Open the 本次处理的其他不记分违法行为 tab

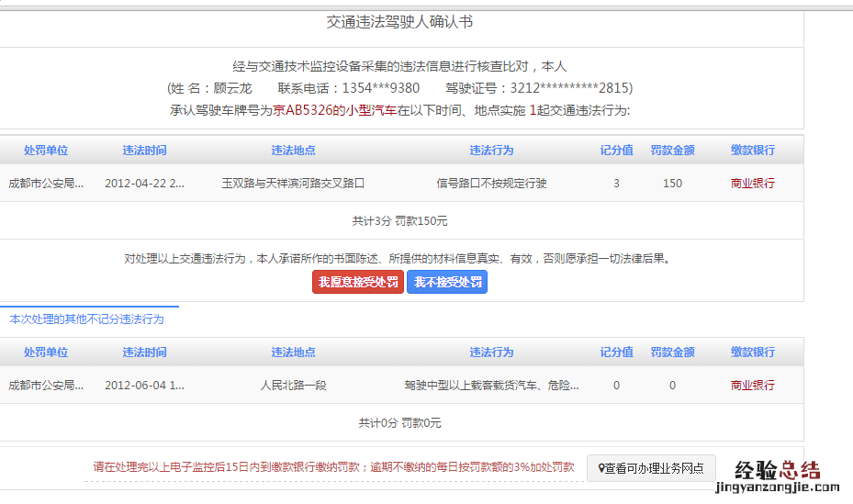click(87, 319)
